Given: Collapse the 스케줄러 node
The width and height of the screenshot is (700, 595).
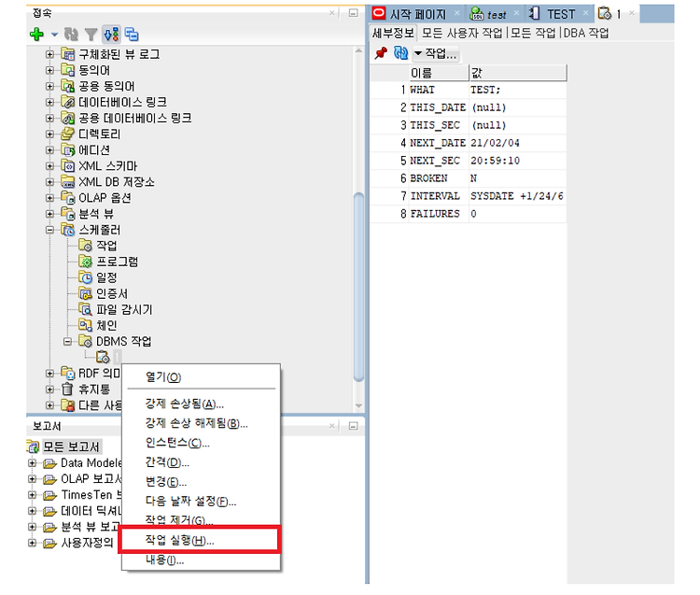Looking at the screenshot, I should point(49,230).
